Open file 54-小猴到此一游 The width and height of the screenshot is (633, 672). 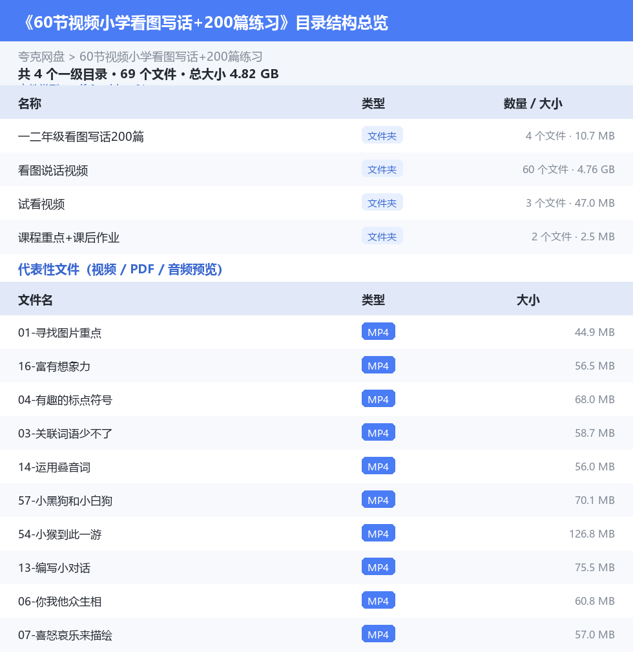pos(59,534)
